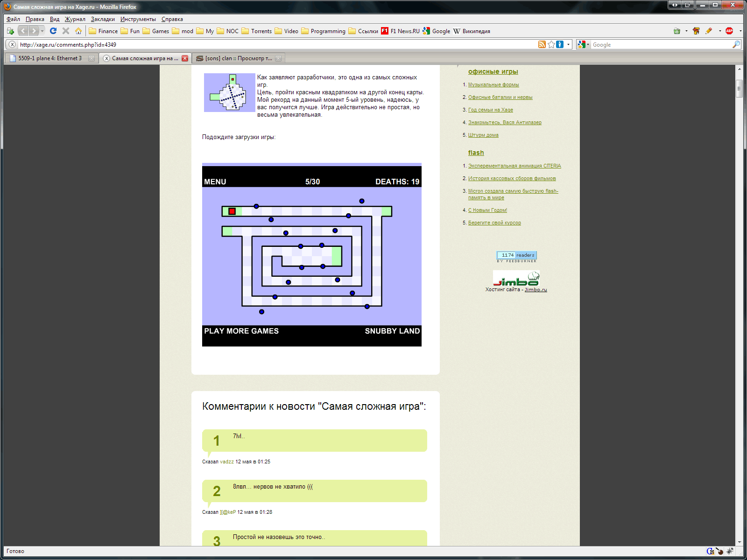Click the Adblock Plus ABP icon
747x560 pixels.
tap(729, 31)
